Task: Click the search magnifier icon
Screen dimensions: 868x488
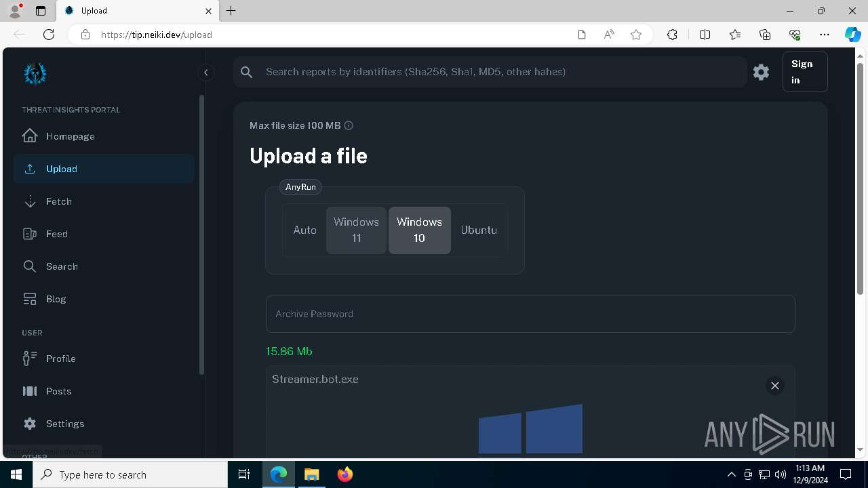Action: tap(247, 72)
